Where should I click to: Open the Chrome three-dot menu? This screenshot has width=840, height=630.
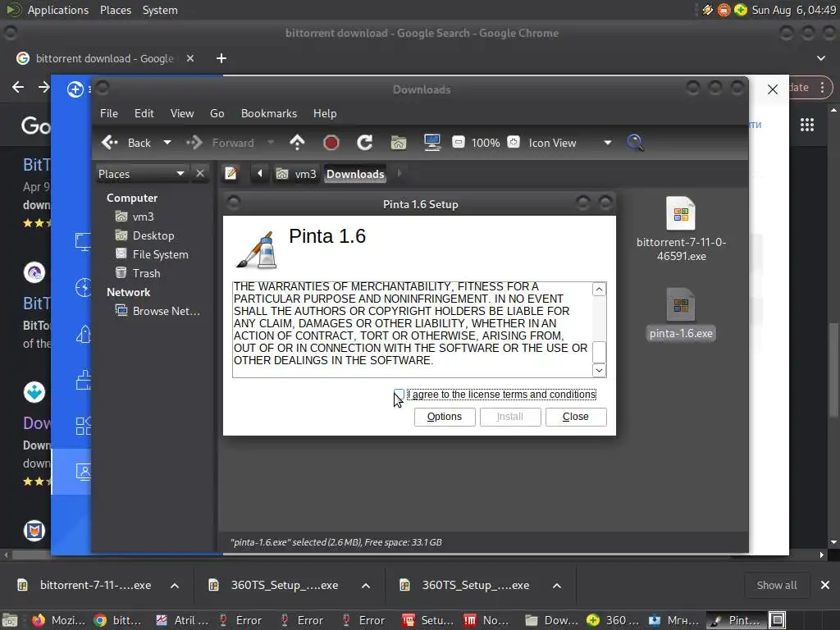pyautogui.click(x=822, y=87)
